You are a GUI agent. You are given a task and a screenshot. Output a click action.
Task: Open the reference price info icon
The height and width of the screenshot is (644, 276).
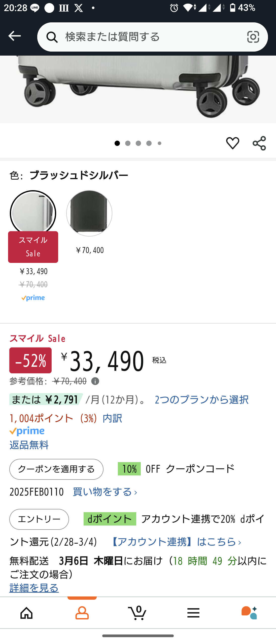click(95, 381)
